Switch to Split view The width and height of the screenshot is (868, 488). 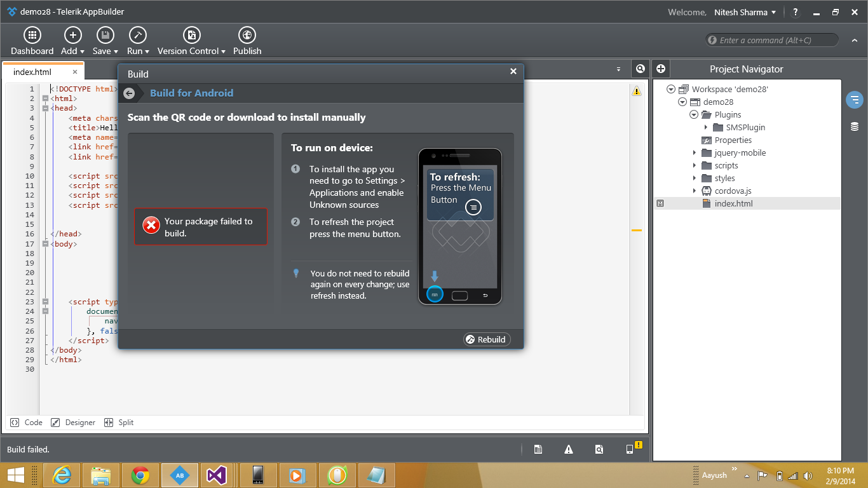119,423
